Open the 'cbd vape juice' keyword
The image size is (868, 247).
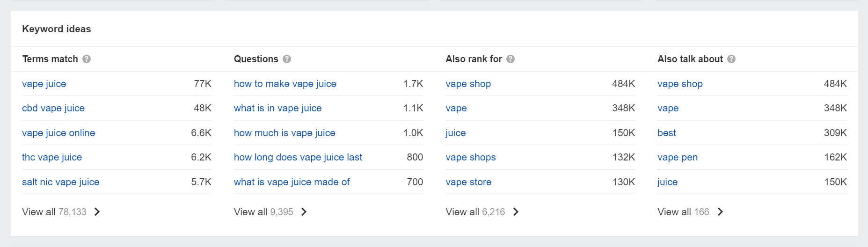click(x=53, y=108)
